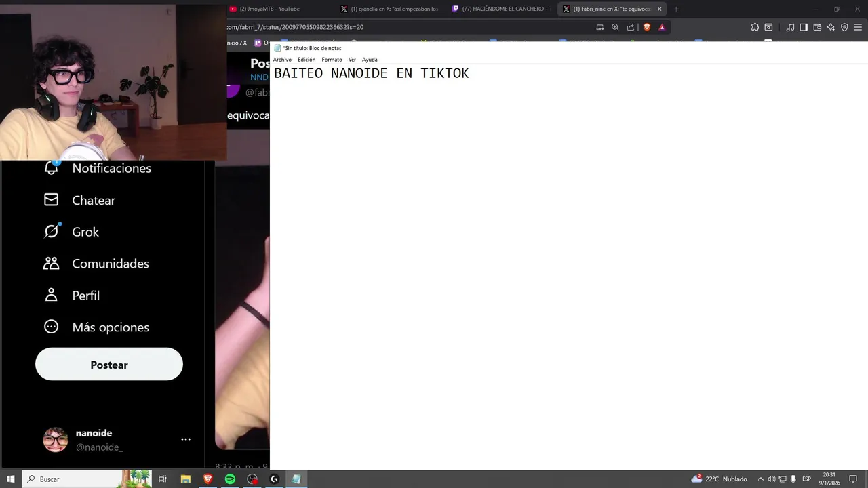This screenshot has width=868, height=488.
Task: Open the Brave VPN shield icon
Action: tap(844, 27)
